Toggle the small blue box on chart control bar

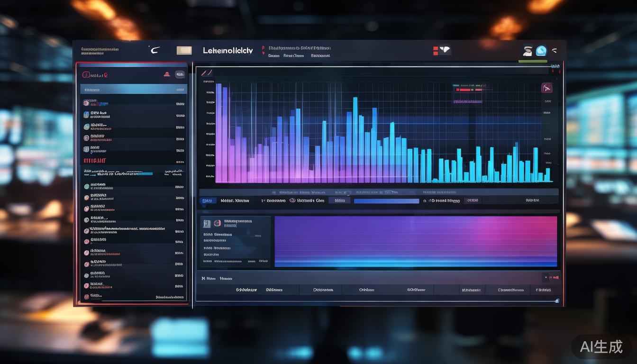click(207, 200)
